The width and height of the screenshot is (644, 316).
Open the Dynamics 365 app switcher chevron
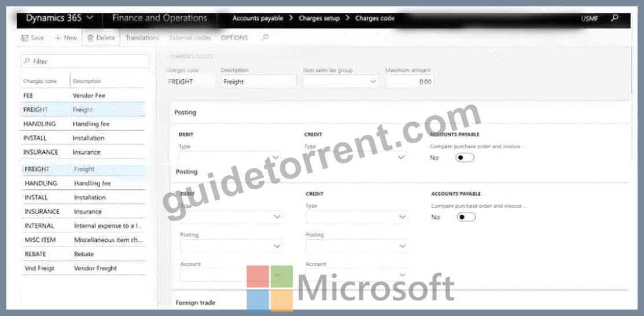coord(90,18)
